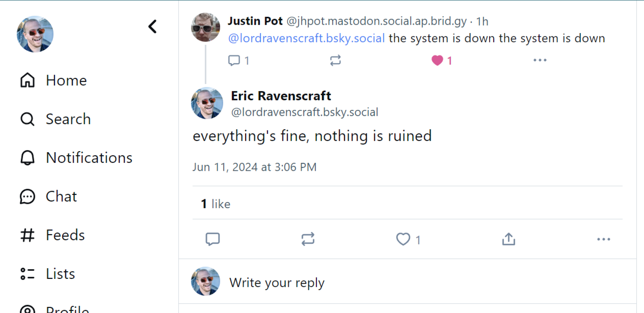Share Eric's post via the share icon
The width and height of the screenshot is (644, 313).
pos(508,239)
